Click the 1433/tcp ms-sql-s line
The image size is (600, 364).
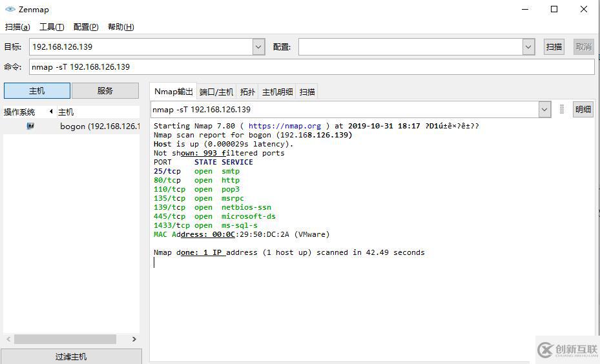pyautogui.click(x=205, y=226)
